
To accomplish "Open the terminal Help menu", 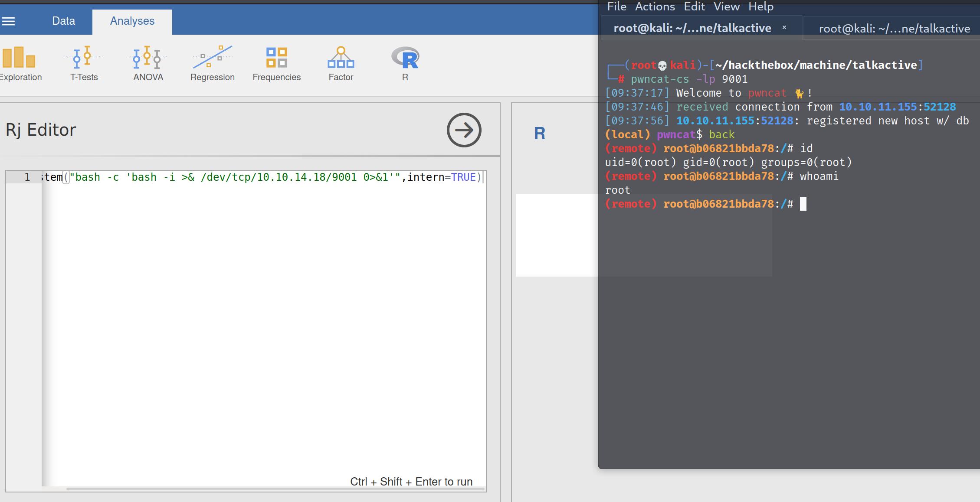I will [x=760, y=7].
